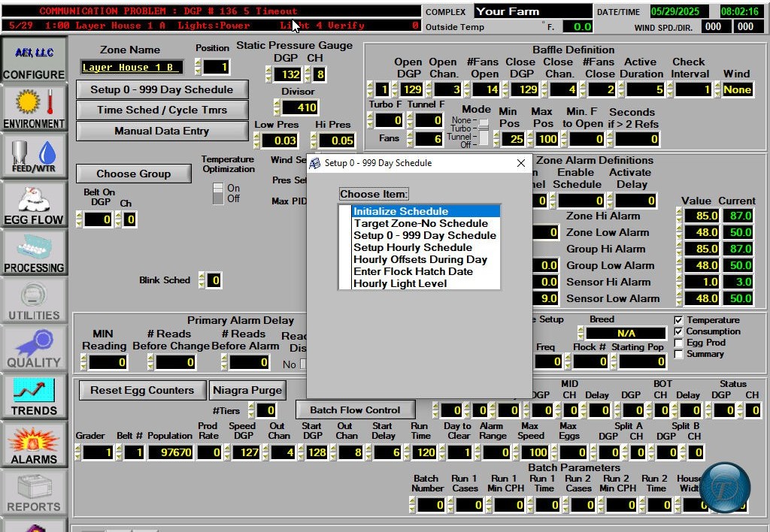Open the Feed/Wtr sidebar icon

(33, 156)
